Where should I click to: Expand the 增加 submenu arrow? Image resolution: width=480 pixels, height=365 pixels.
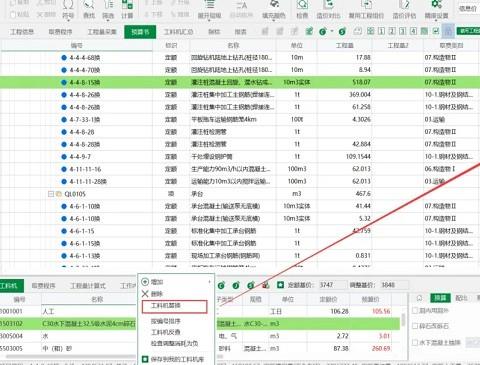[x=210, y=282]
